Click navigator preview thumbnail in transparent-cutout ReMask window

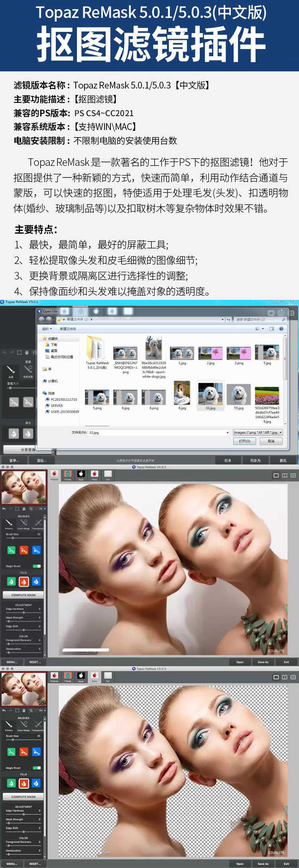point(24,689)
